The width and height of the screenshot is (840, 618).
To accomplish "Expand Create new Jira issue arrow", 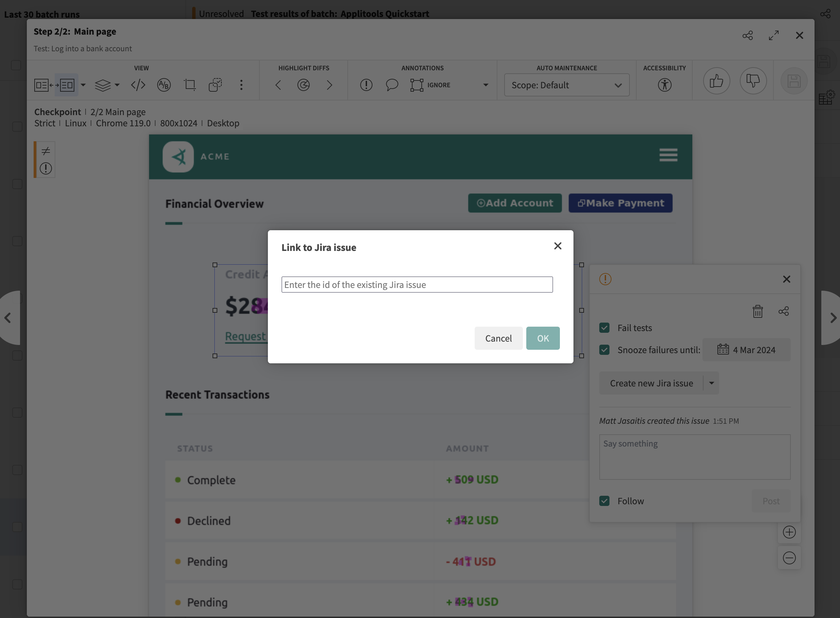I will click(711, 383).
